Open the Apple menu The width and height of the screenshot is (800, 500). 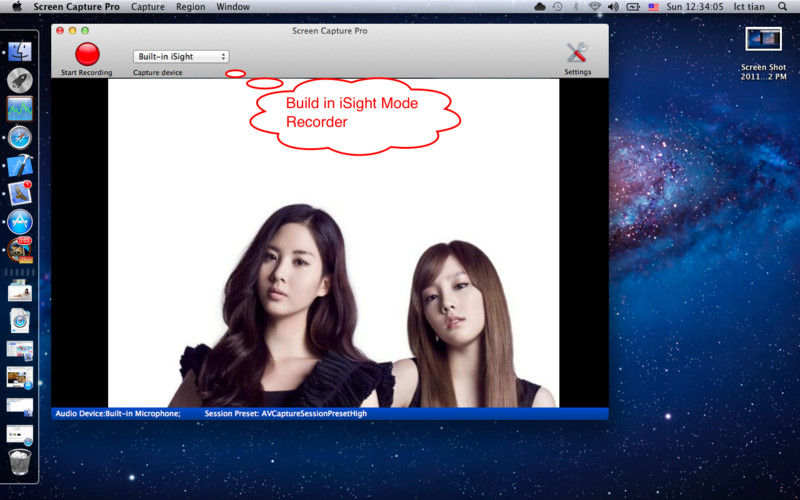17,7
